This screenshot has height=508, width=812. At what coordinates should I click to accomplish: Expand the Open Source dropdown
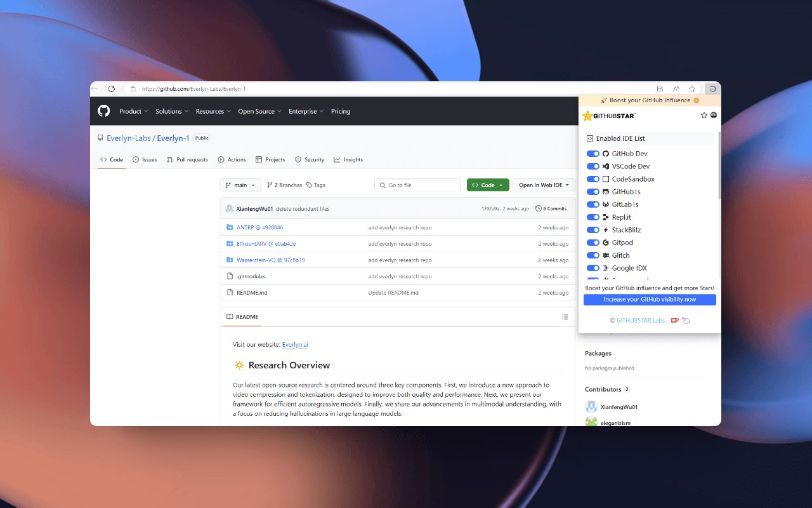(x=260, y=111)
